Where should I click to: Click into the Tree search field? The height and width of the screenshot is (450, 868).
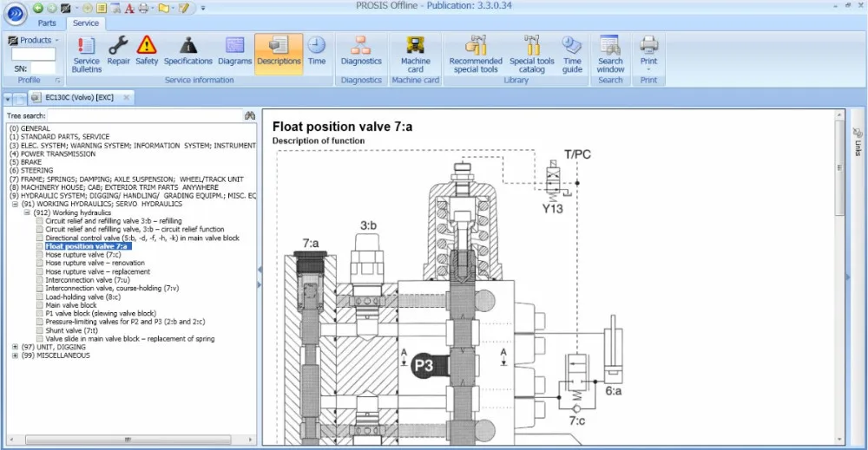click(x=145, y=115)
